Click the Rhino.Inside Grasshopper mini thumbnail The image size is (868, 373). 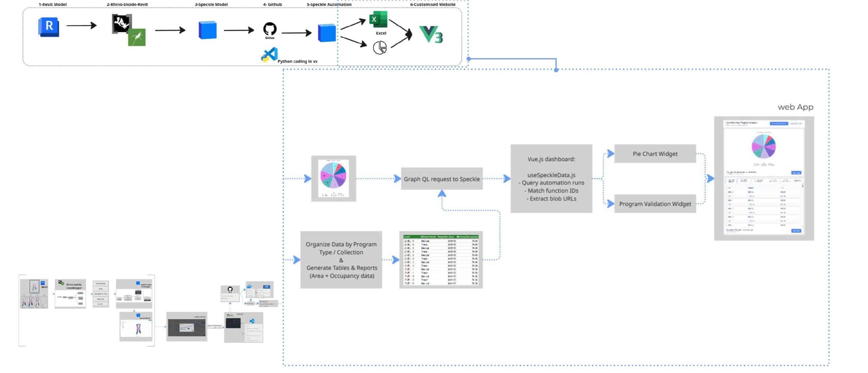click(70, 294)
